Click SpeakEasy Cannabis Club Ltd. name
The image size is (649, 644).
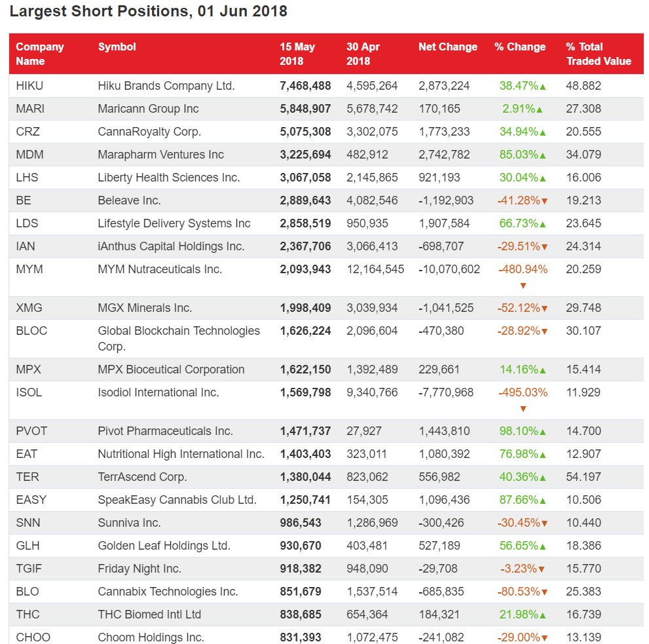(177, 500)
